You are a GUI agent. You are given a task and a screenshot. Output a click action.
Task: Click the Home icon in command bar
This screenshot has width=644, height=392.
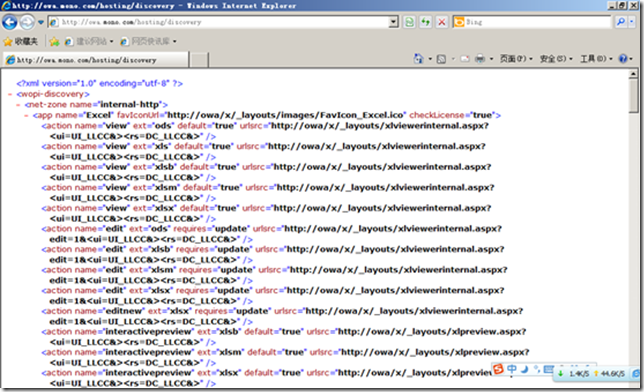coord(418,59)
